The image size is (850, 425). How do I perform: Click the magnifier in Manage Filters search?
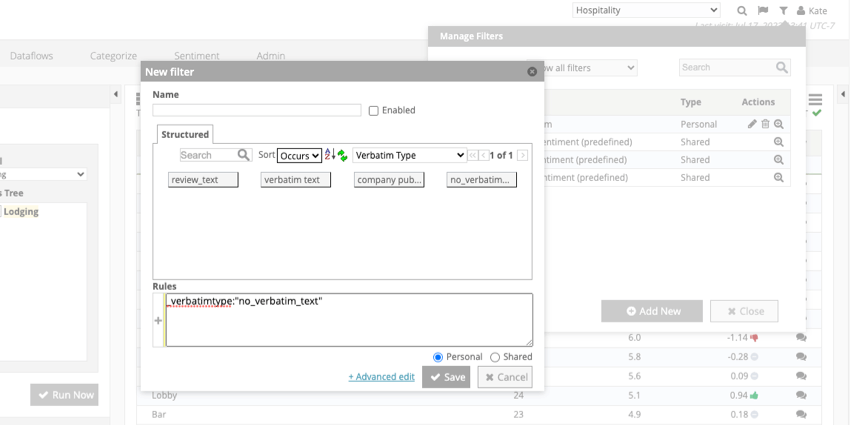click(x=782, y=67)
